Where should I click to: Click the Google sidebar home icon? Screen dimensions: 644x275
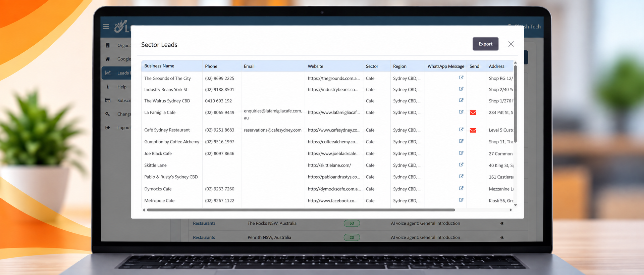(x=108, y=59)
